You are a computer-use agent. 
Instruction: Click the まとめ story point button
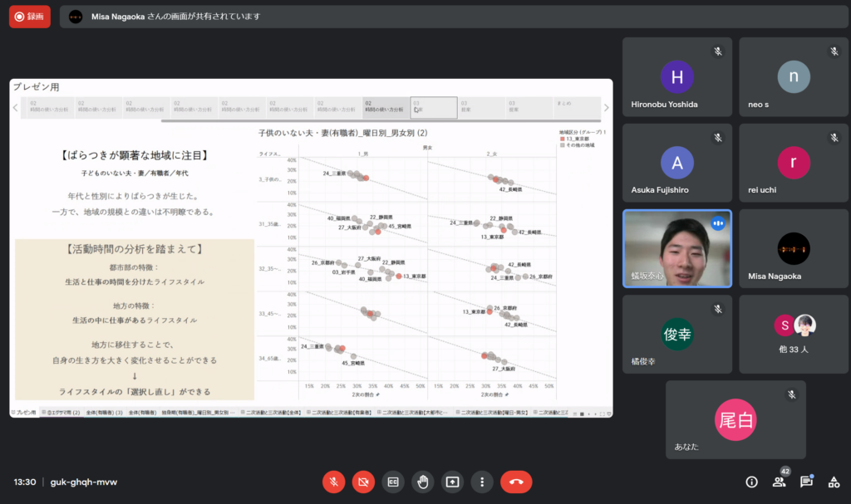[577, 108]
